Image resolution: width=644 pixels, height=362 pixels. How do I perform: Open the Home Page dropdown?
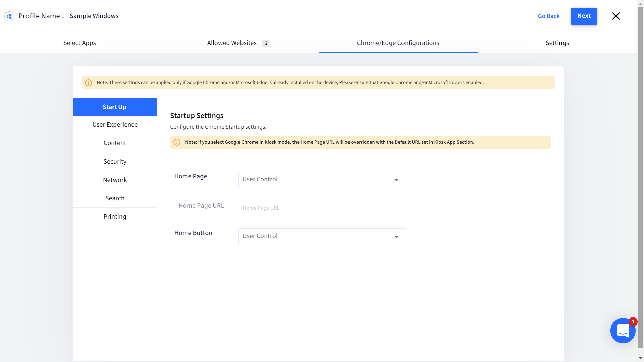[322, 180]
